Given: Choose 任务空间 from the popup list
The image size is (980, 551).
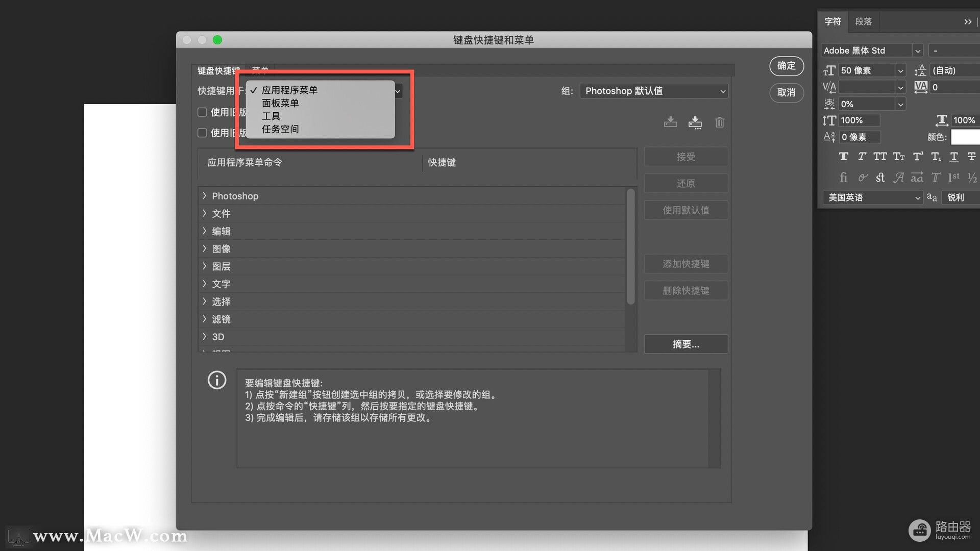Looking at the screenshot, I should tap(321, 129).
